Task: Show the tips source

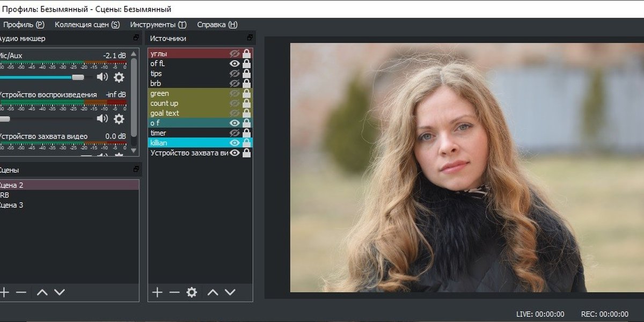Action: (x=235, y=74)
